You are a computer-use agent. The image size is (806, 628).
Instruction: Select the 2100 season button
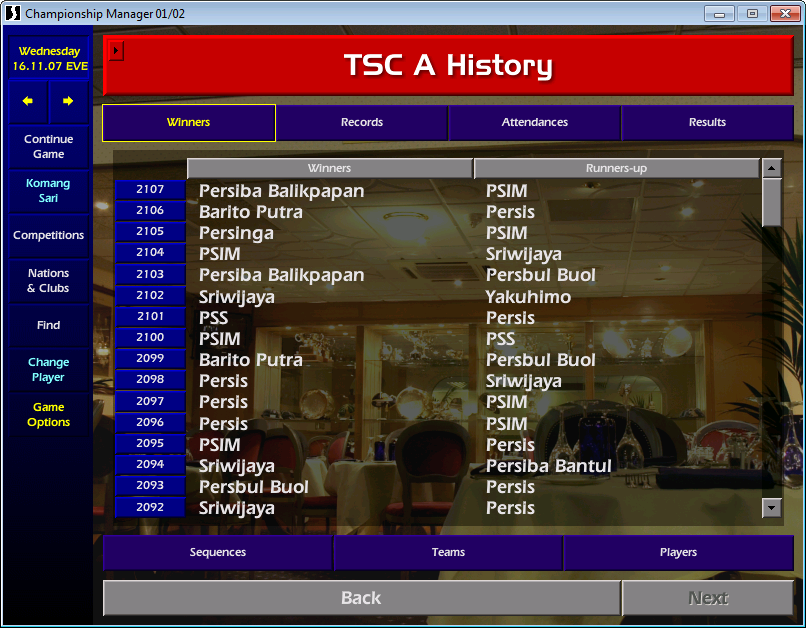click(x=150, y=338)
